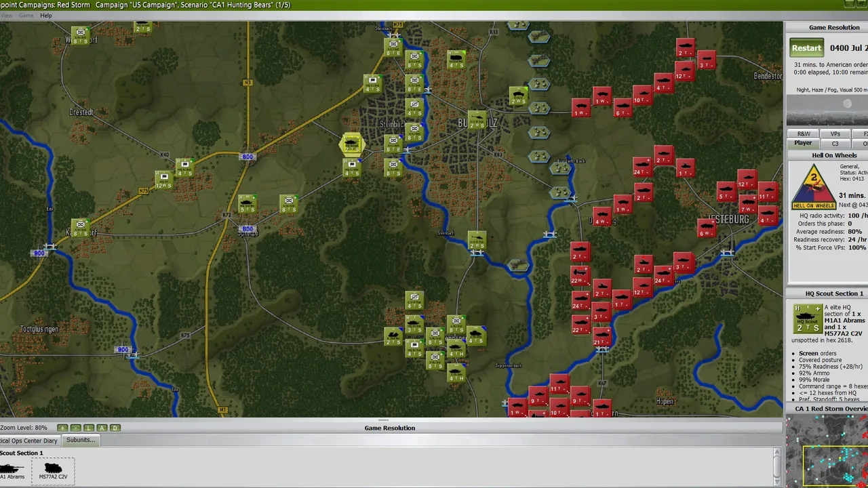Open the Game menu
The image size is (868, 488).
(x=26, y=16)
